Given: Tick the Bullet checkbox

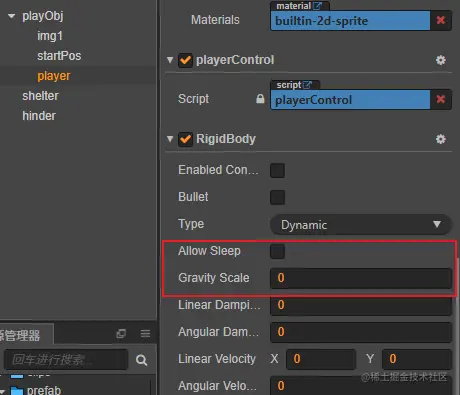Looking at the screenshot, I should [277, 197].
